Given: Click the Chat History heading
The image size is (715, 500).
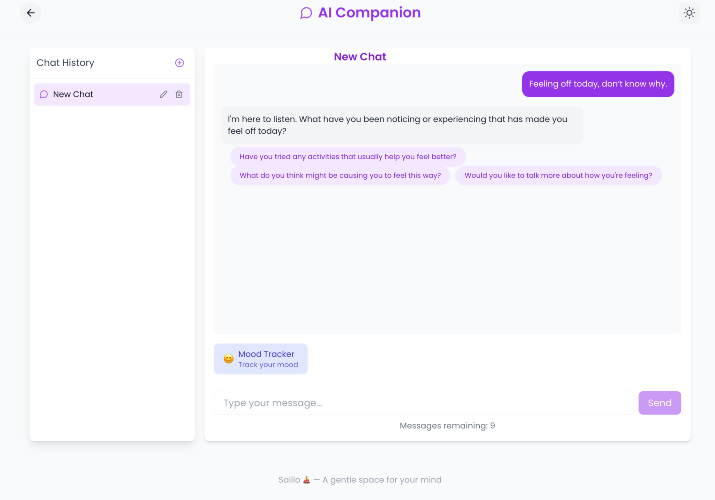Looking at the screenshot, I should 65,63.
